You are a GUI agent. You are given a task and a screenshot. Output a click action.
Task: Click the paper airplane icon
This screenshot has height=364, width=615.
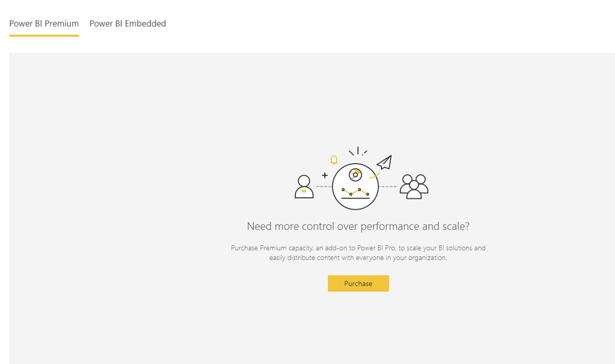pos(384,162)
